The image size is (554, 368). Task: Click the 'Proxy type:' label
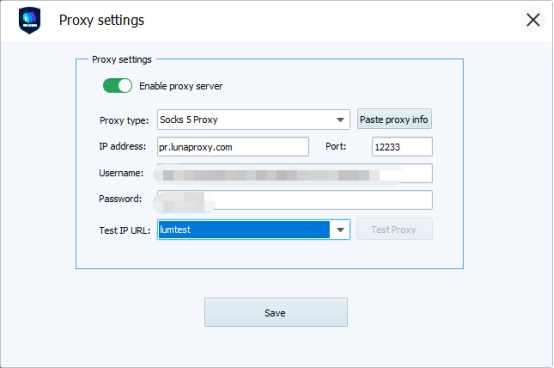(x=124, y=120)
